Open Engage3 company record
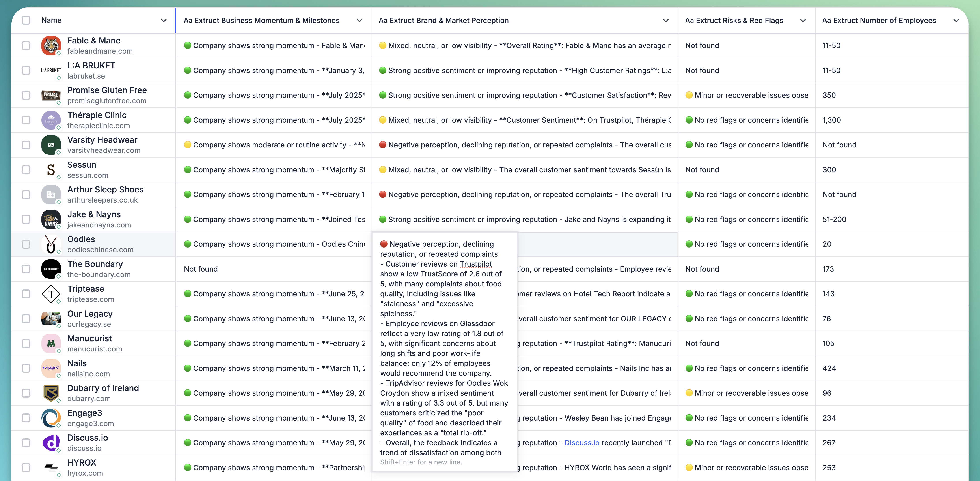This screenshot has height=481, width=980. (85, 413)
